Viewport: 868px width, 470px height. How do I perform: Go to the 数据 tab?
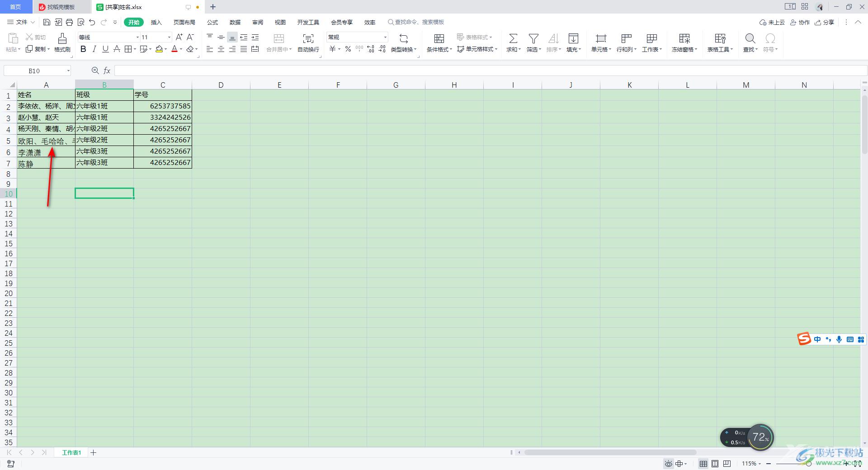(235, 22)
